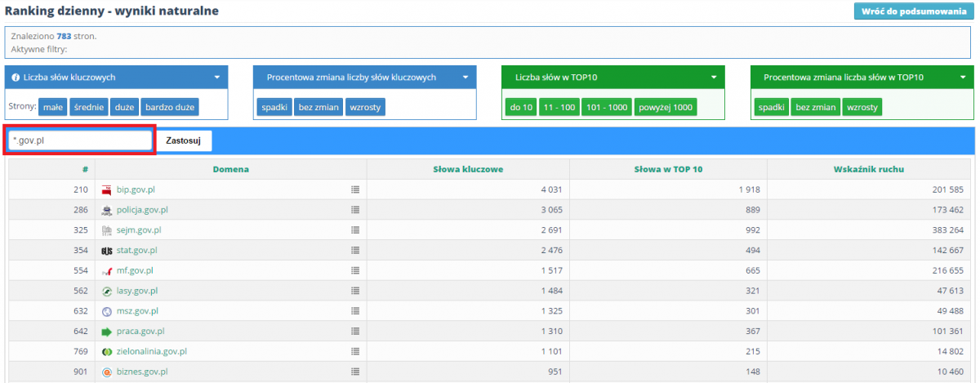Open the list icon for lasy.gov.pl
This screenshot has height=383, width=980.
[x=355, y=291]
